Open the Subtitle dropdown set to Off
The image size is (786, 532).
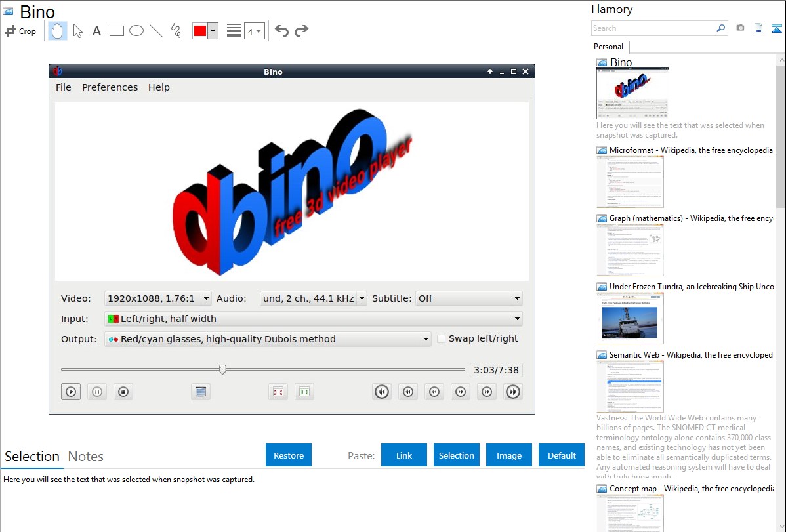(x=468, y=298)
